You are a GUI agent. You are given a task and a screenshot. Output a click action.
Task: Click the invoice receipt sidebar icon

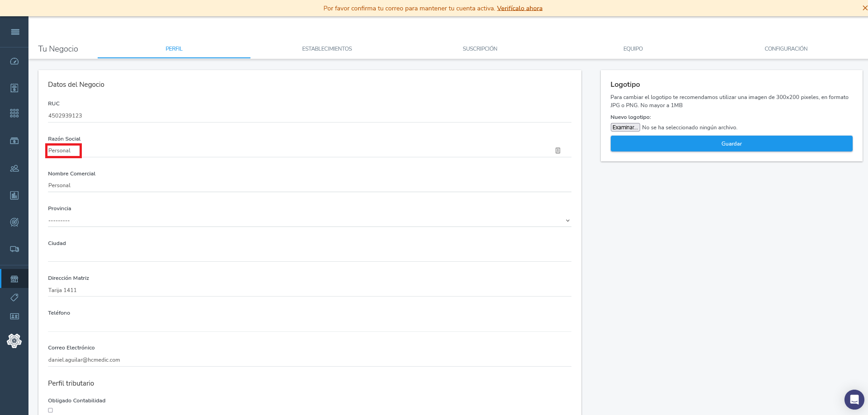coord(14,88)
